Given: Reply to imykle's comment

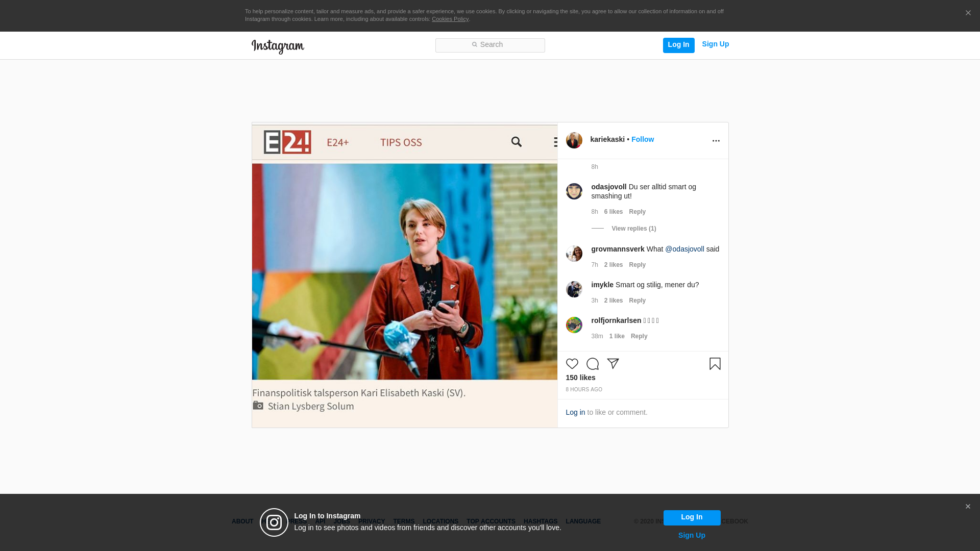Looking at the screenshot, I should (637, 300).
